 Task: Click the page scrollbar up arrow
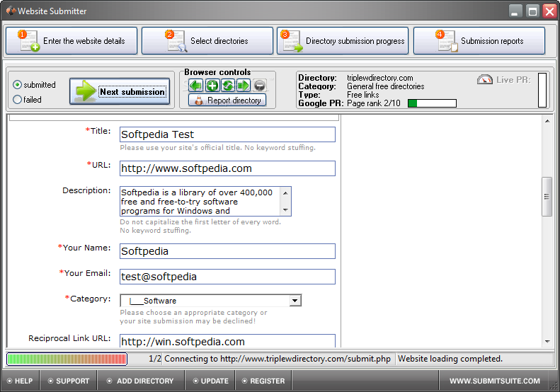pyautogui.click(x=547, y=122)
